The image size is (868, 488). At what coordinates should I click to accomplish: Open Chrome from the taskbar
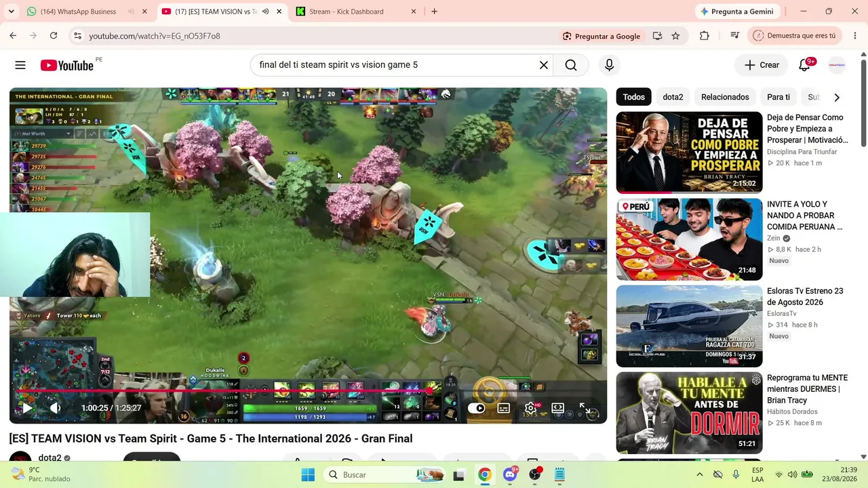point(484,474)
